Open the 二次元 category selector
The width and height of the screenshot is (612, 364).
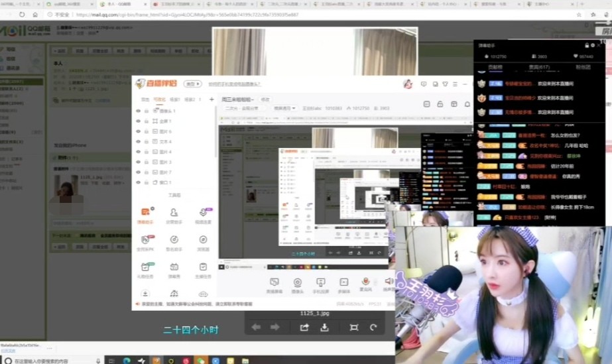click(x=244, y=108)
